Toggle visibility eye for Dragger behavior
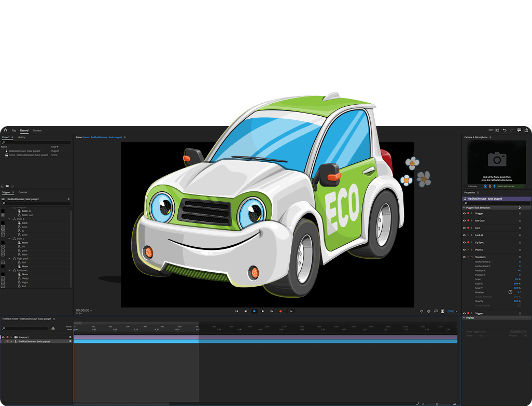 coord(464,213)
